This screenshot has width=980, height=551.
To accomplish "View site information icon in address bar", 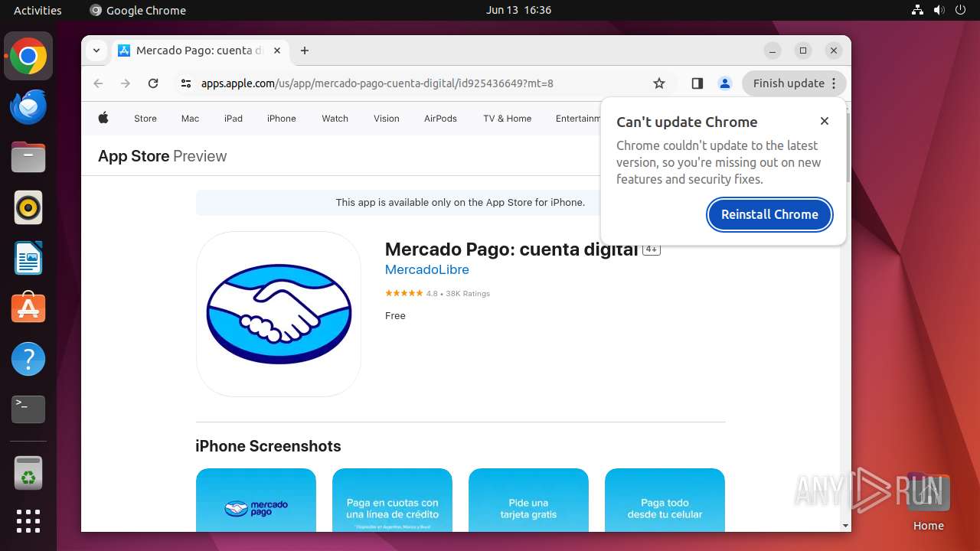I will [x=185, y=83].
